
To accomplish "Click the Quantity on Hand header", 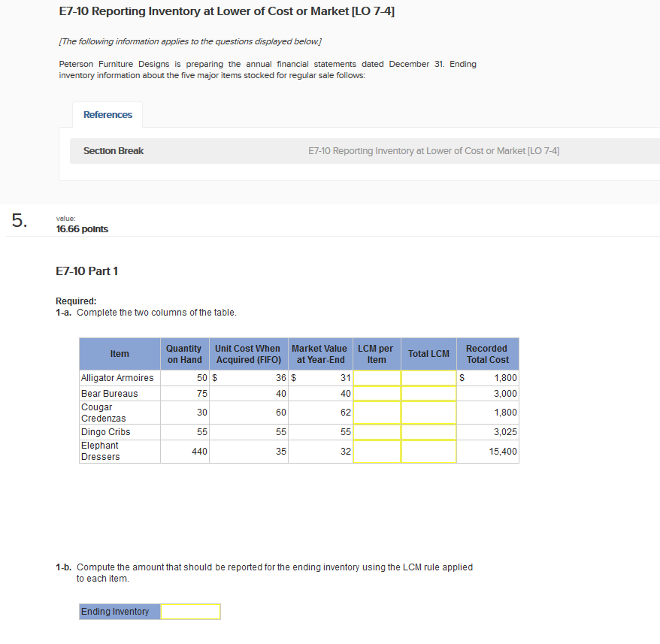I will [x=185, y=354].
